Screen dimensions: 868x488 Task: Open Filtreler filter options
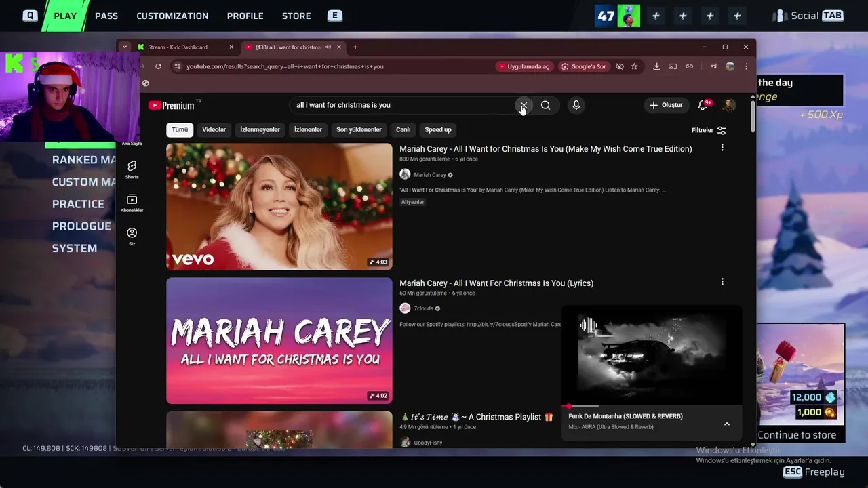pyautogui.click(x=709, y=130)
